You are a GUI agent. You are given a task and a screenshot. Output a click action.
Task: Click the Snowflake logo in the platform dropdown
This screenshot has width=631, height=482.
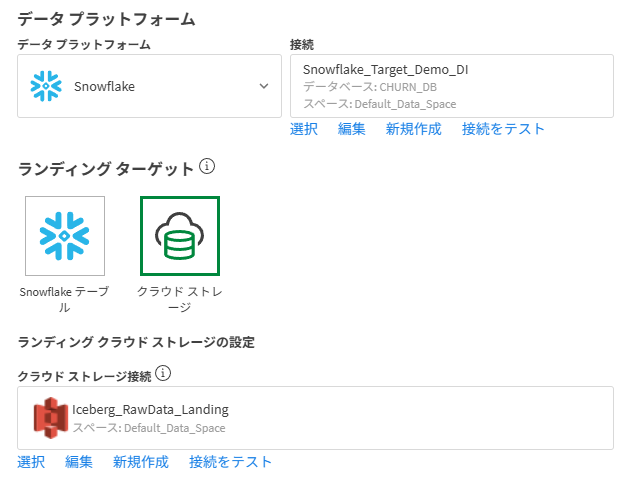46,86
